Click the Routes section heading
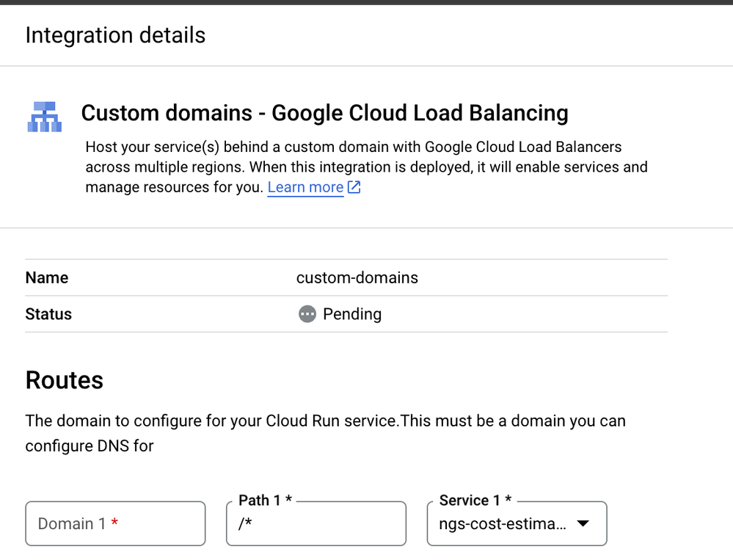 [x=64, y=380]
